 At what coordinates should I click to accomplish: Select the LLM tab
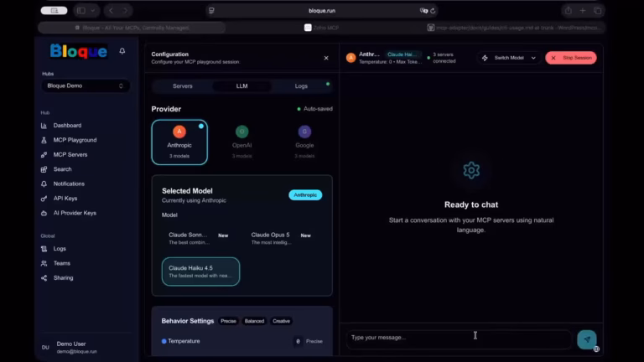[x=241, y=86]
